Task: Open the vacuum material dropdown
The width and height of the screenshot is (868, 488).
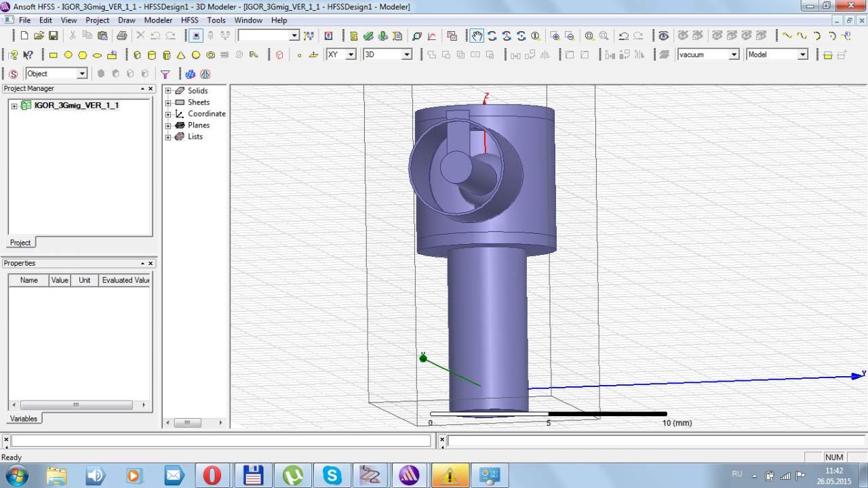Action: 734,55
